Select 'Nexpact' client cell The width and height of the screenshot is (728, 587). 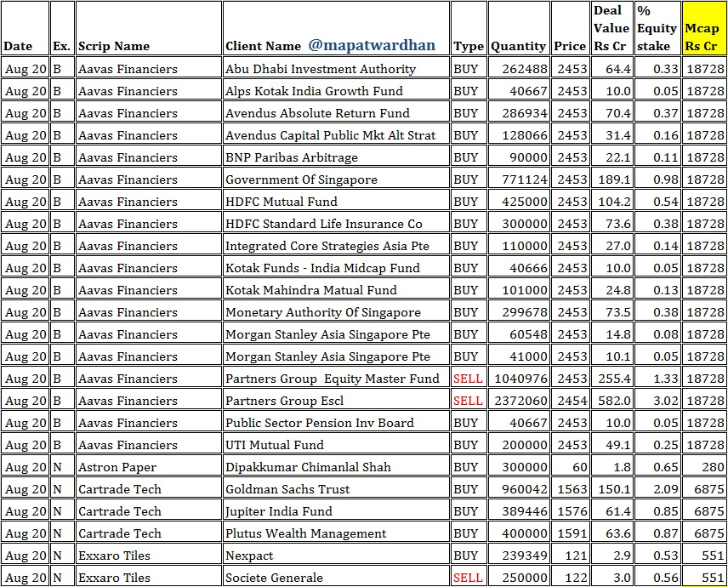(336, 556)
